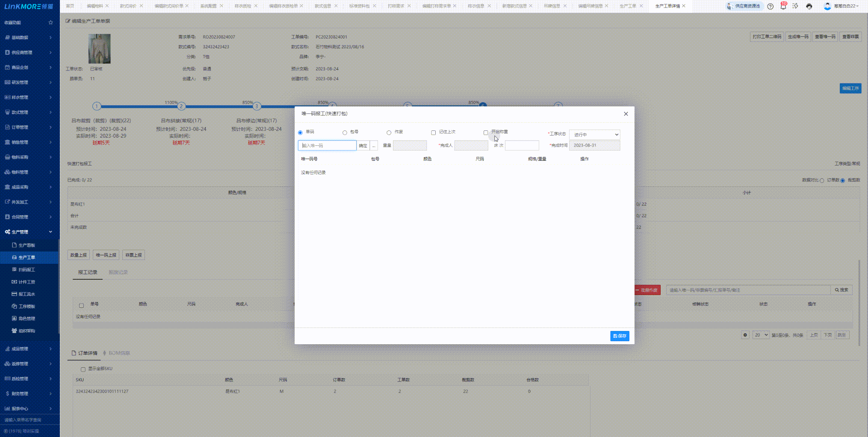
Task: Click the customer service headset icon
Action: point(809,6)
